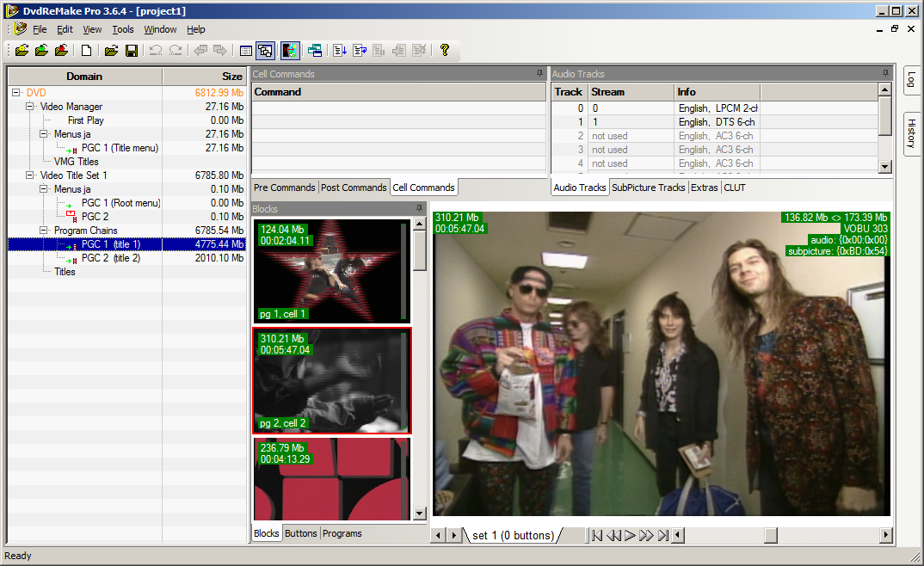Image resolution: width=924 pixels, height=566 pixels.
Task: Select PGC 1 (Root menu) item
Action: [x=120, y=203]
